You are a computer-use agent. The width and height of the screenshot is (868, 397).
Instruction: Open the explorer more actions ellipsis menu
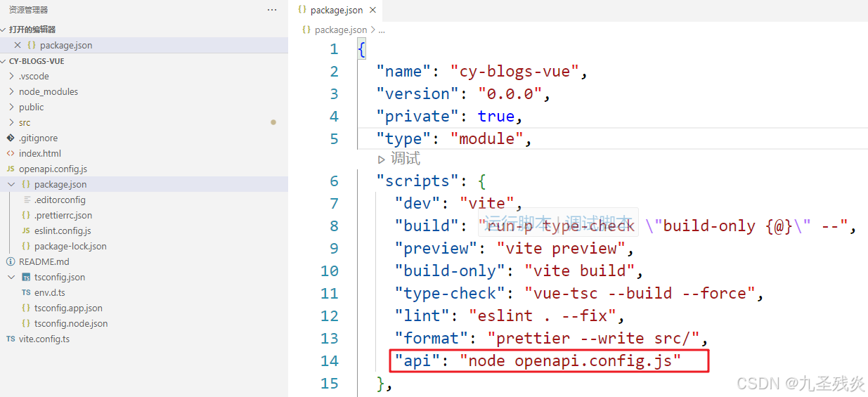click(x=272, y=10)
